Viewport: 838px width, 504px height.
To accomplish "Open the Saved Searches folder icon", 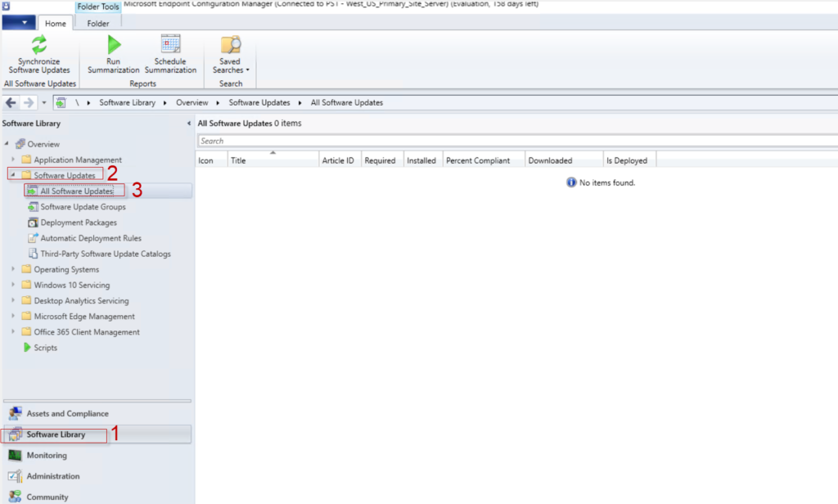I will click(230, 44).
